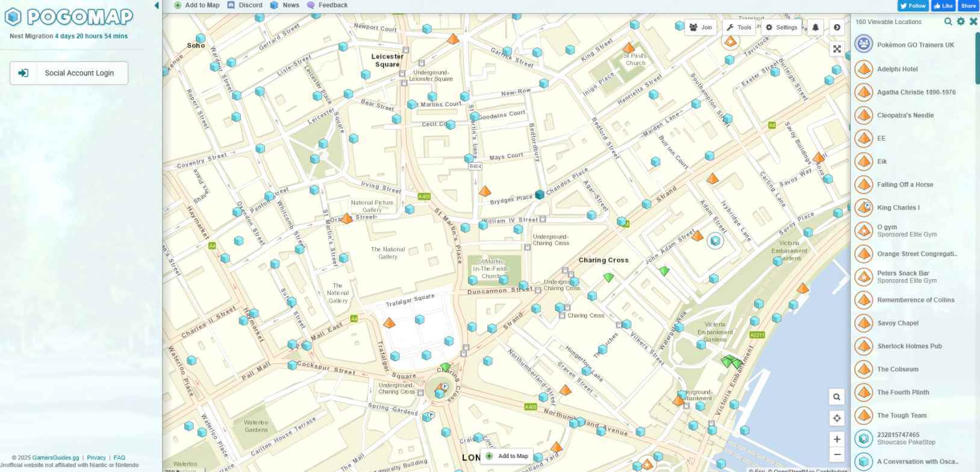
Task: Toggle fullscreen map view
Action: tap(837, 49)
